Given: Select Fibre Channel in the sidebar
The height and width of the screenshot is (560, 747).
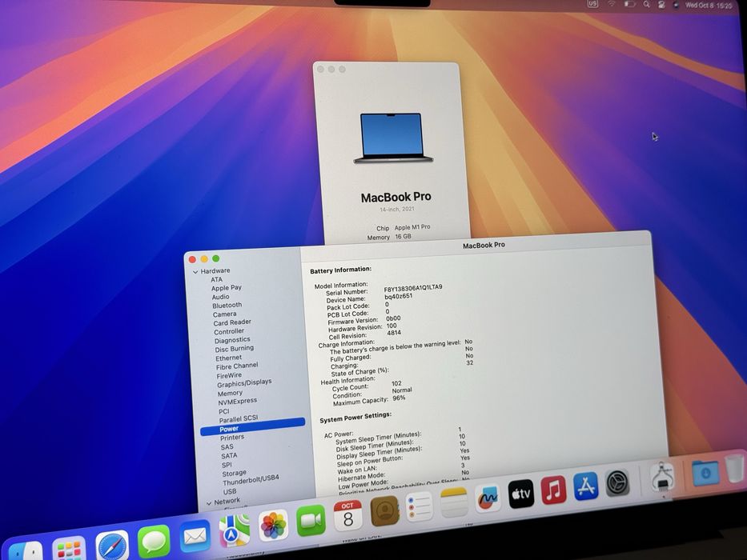Looking at the screenshot, I should (237, 366).
